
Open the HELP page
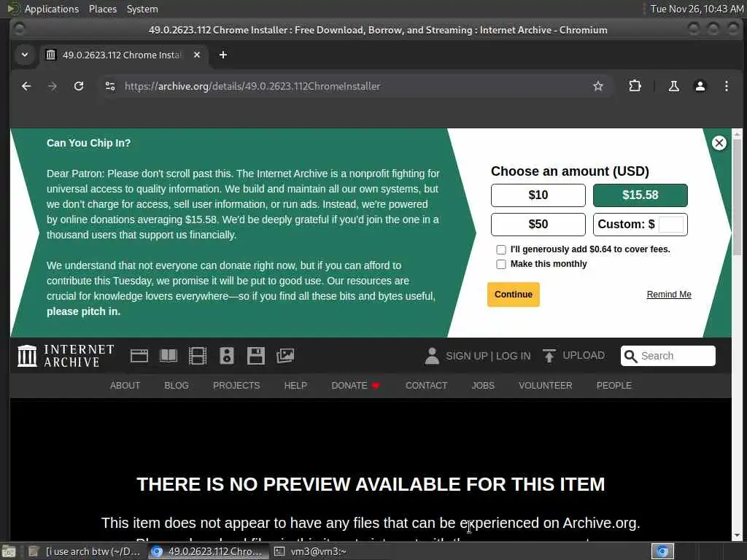tap(295, 386)
